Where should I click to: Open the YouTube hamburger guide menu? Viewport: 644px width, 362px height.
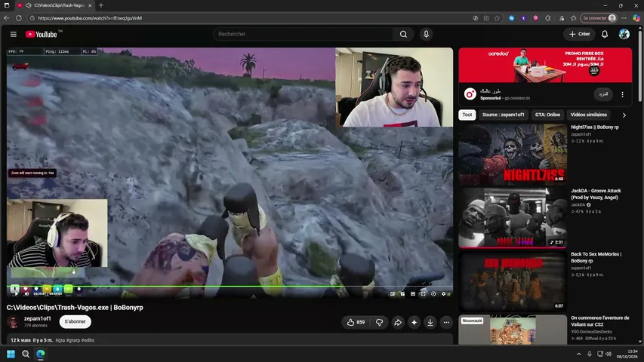click(13, 34)
